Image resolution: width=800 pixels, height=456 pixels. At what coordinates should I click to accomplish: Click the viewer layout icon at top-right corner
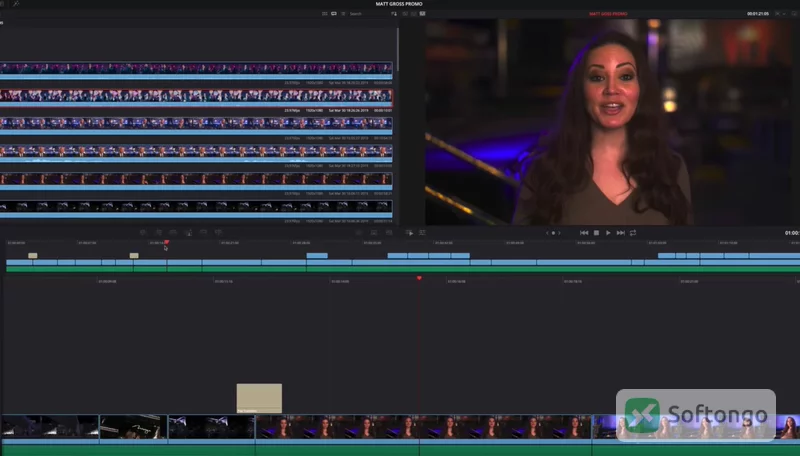pos(794,14)
